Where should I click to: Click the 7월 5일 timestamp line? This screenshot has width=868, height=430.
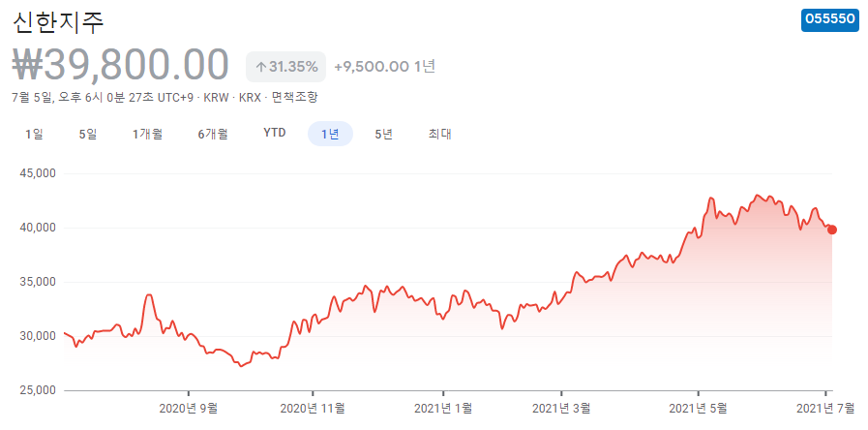click(x=165, y=98)
